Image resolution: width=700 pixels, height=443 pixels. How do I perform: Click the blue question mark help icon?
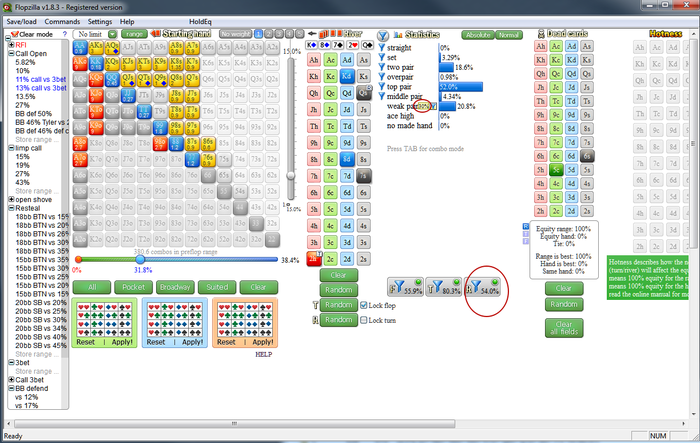(x=65, y=34)
